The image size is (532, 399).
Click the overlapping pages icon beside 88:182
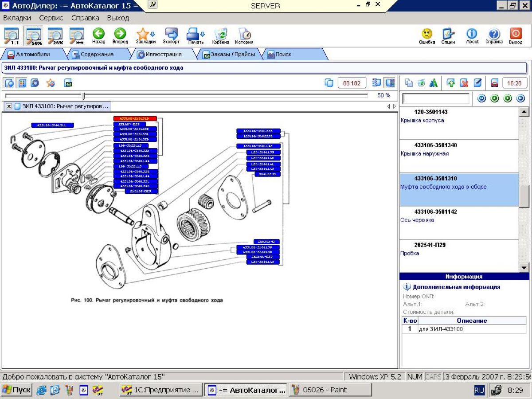pos(329,83)
